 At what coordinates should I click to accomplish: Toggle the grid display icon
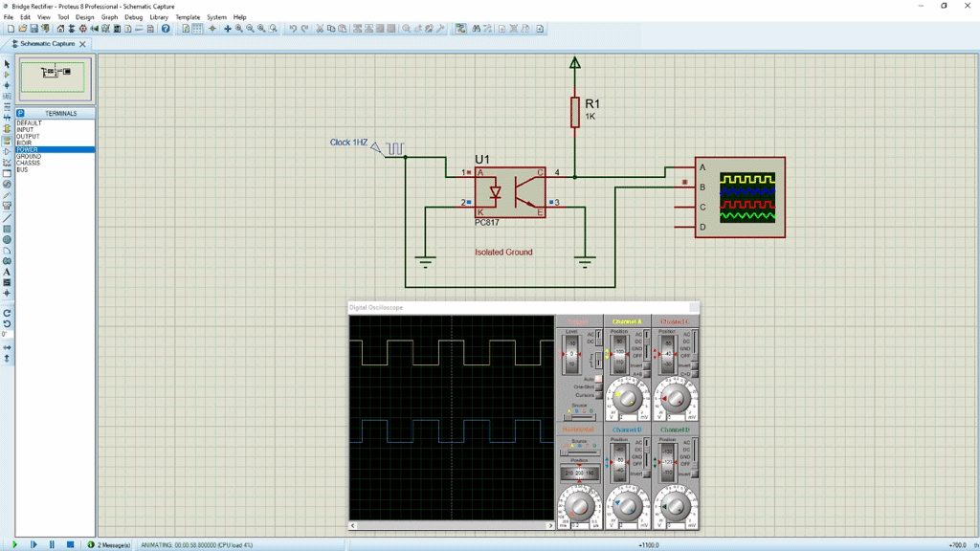pyautogui.click(x=197, y=29)
